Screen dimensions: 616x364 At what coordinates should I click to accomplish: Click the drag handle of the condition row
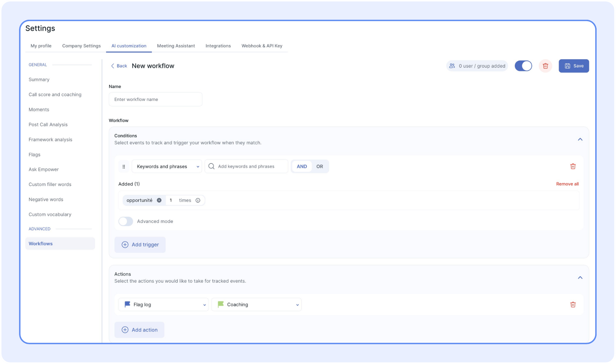(124, 167)
